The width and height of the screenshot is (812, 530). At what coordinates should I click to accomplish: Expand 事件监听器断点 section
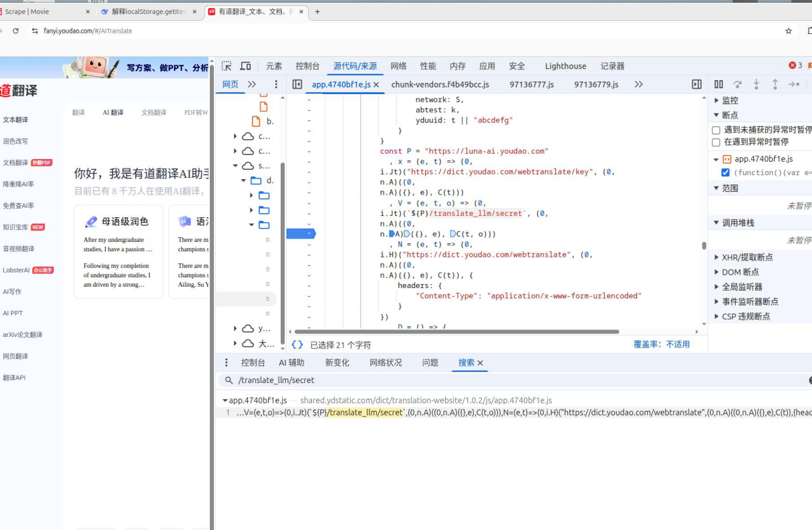click(x=717, y=301)
